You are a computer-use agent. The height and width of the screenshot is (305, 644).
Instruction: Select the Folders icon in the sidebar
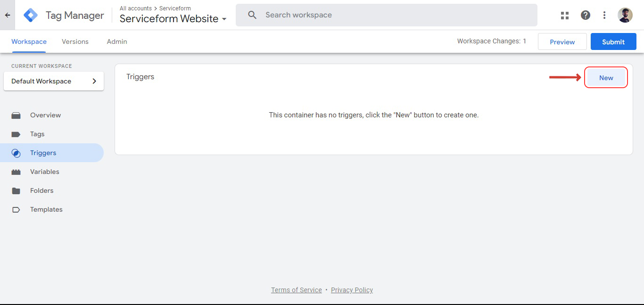(x=16, y=190)
